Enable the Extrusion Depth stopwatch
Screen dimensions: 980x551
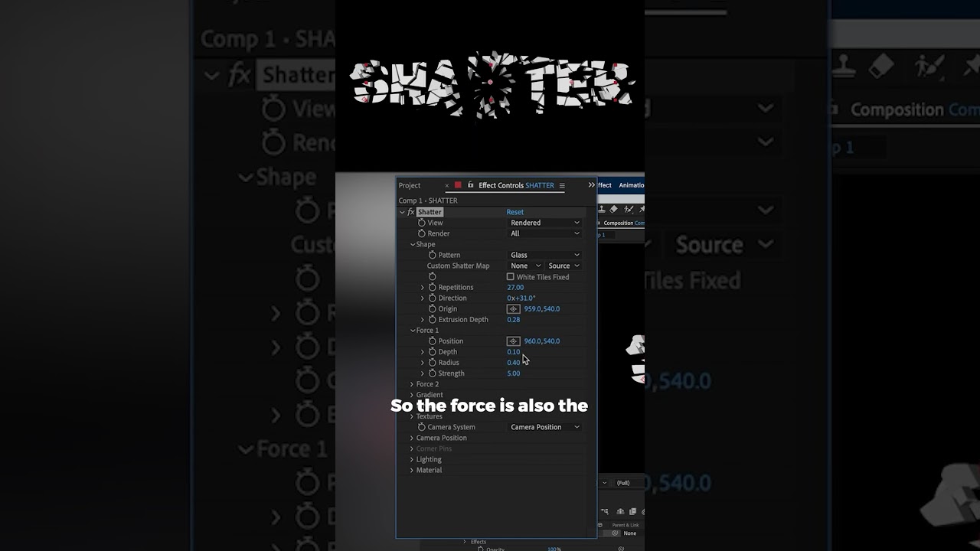click(433, 319)
